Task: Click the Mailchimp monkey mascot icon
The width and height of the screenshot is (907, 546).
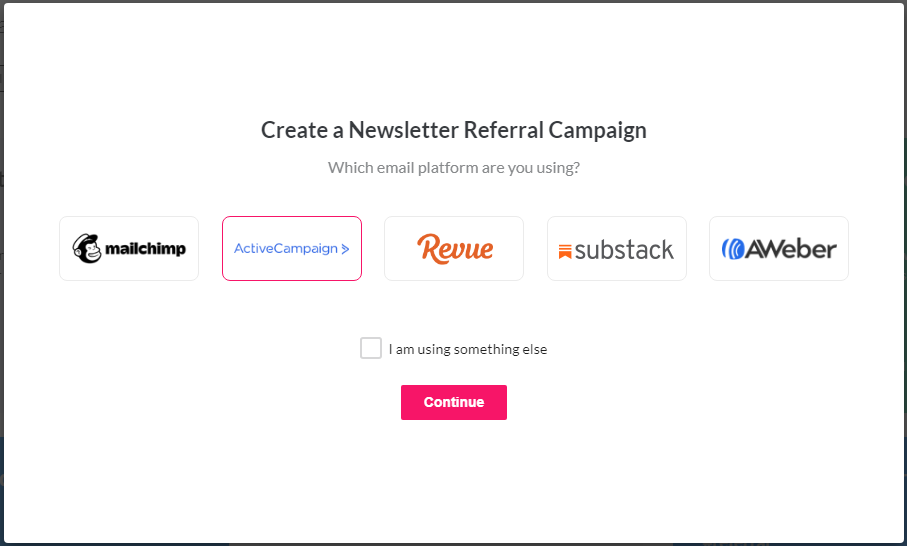Action: tap(87, 249)
